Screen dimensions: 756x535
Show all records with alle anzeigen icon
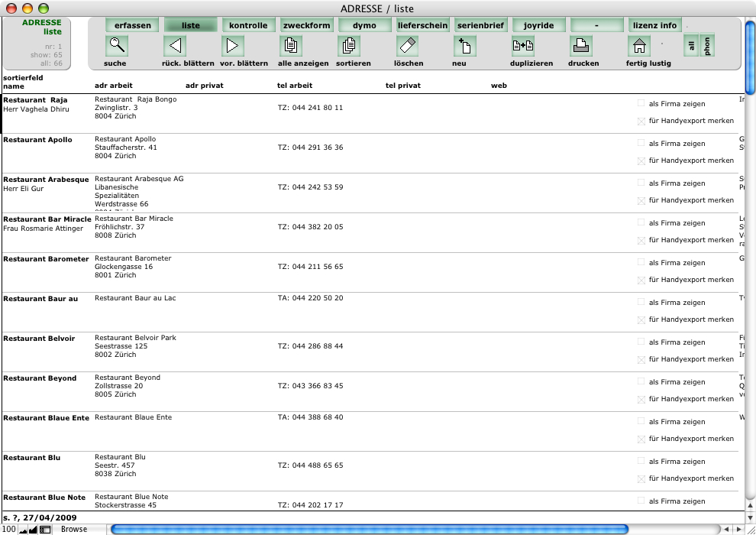[290, 47]
